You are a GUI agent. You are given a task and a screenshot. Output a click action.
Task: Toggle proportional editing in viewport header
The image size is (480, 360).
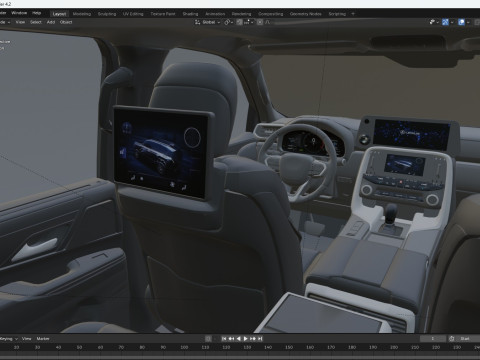260,22
